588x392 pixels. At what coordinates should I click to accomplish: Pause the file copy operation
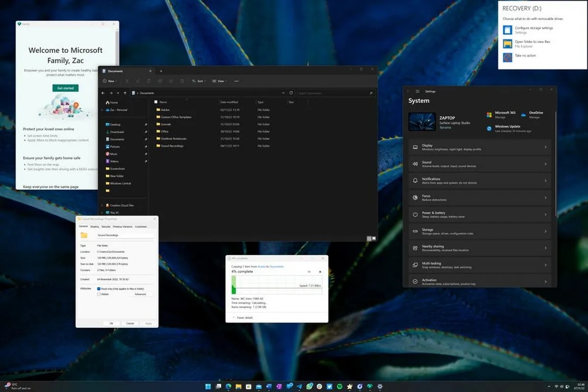309,271
